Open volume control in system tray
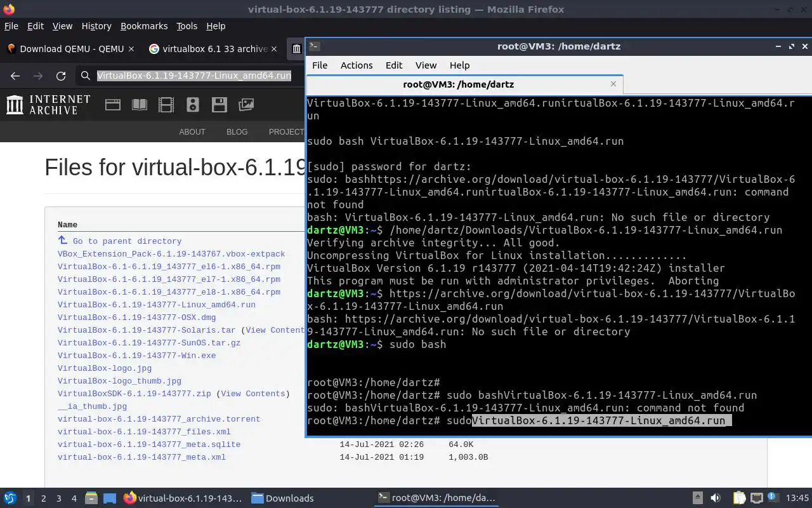Viewport: 812px width, 508px height. click(715, 498)
